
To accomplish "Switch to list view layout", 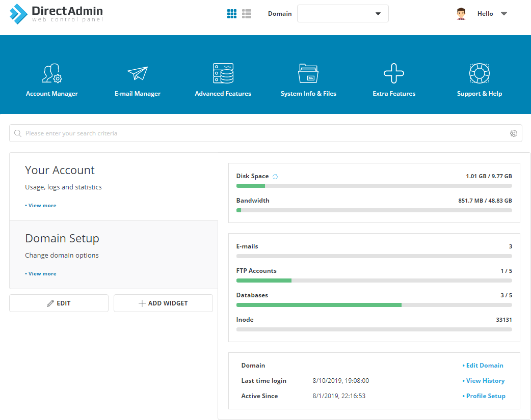I will coord(247,13).
